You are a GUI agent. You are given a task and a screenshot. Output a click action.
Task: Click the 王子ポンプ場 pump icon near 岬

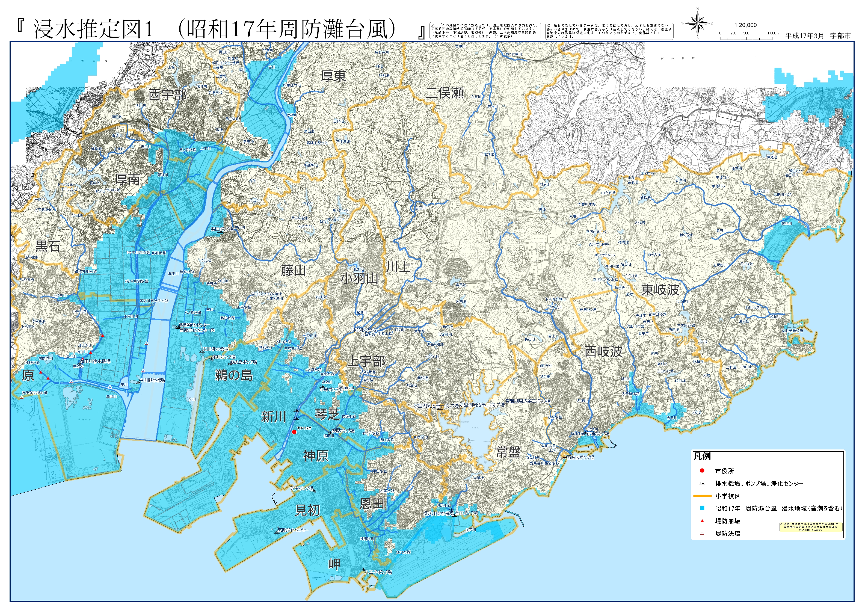[x=364, y=571]
